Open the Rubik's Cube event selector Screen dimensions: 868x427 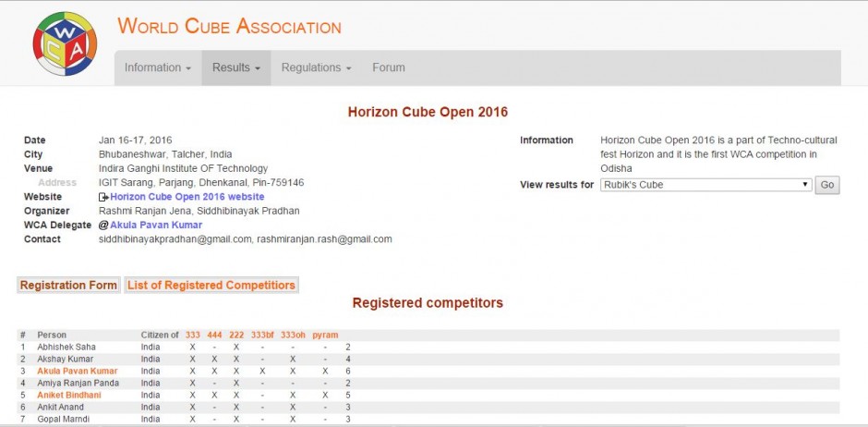point(705,185)
